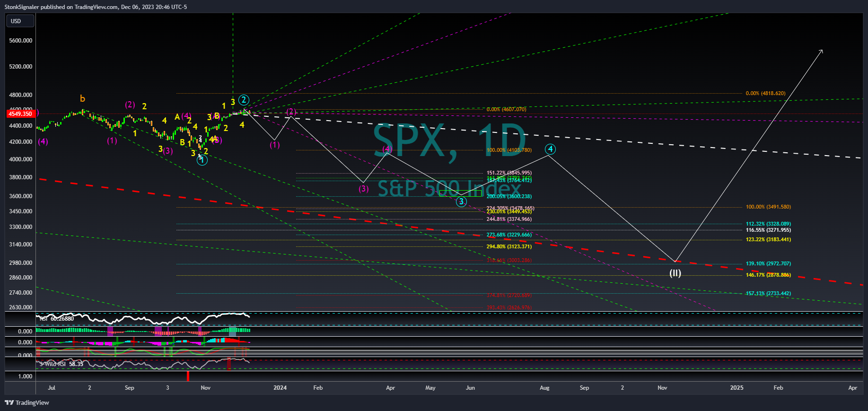Click the 2980.000 price axis label

point(20,263)
